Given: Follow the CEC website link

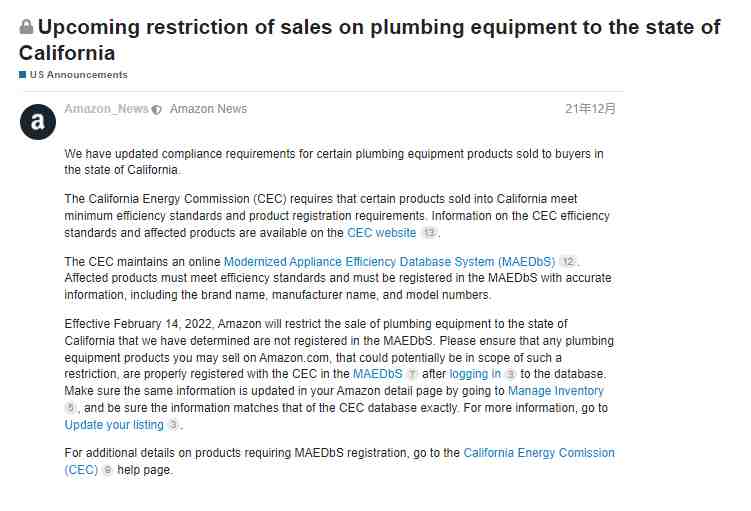Looking at the screenshot, I should 381,233.
